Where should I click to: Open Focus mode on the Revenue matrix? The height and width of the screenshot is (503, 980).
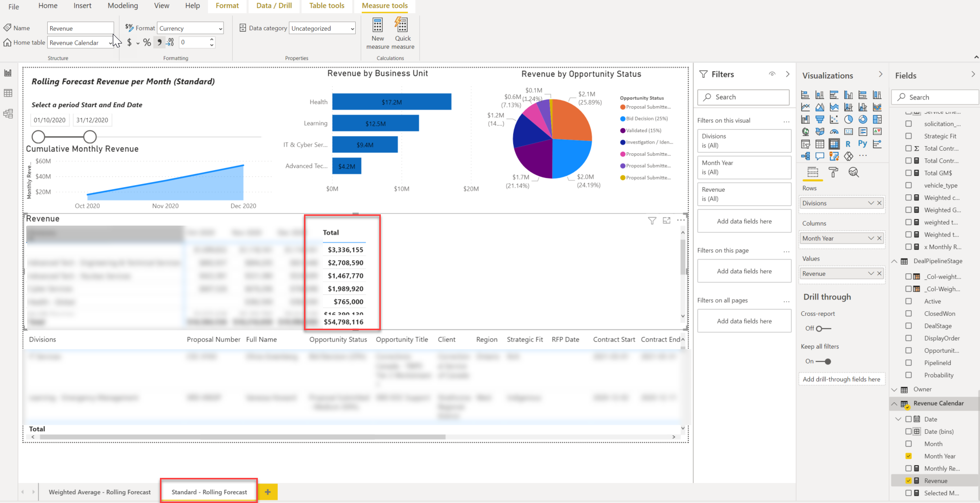pos(666,220)
